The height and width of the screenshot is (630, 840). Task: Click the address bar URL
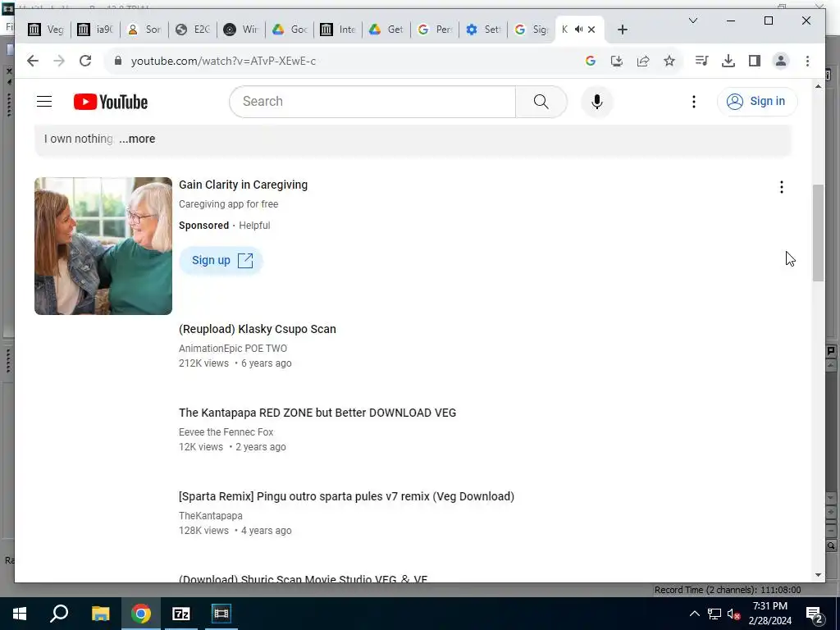click(223, 61)
